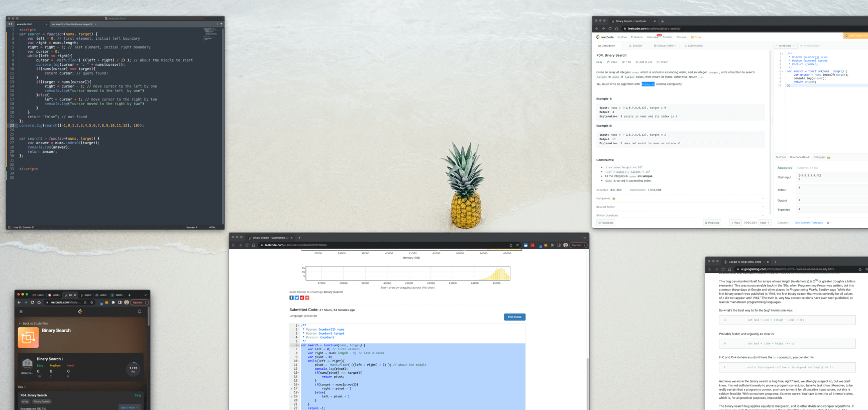Open hamburger menu in dark LeetCode study window
This screenshot has height=410, width=868.
pyautogui.click(x=21, y=312)
